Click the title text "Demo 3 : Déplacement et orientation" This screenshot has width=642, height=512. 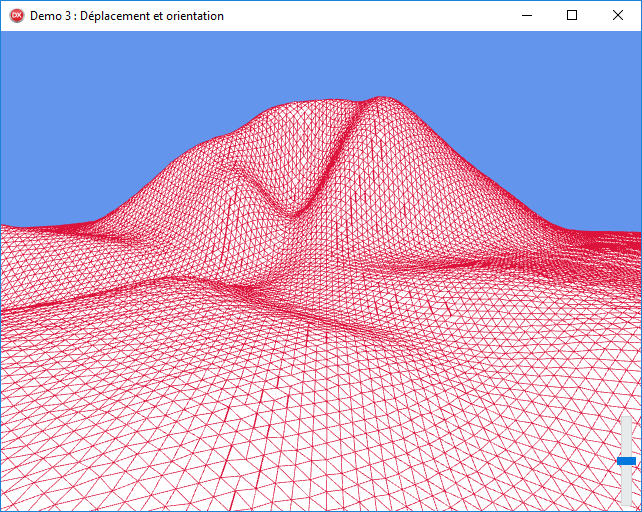pos(127,16)
